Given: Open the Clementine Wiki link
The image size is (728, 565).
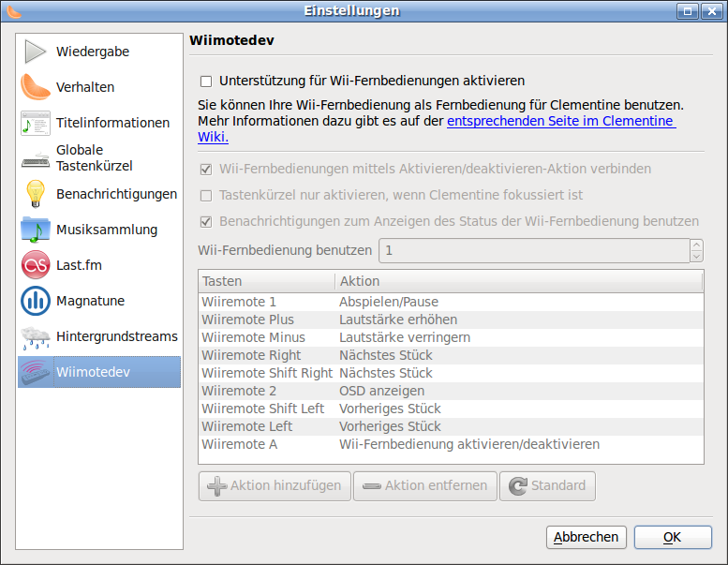Looking at the screenshot, I should point(561,121).
